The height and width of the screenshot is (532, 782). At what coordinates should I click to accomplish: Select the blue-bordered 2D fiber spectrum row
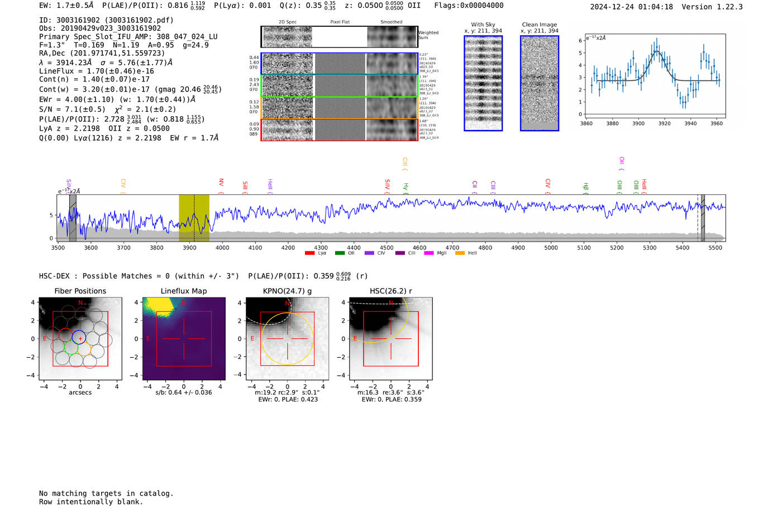coord(340,64)
